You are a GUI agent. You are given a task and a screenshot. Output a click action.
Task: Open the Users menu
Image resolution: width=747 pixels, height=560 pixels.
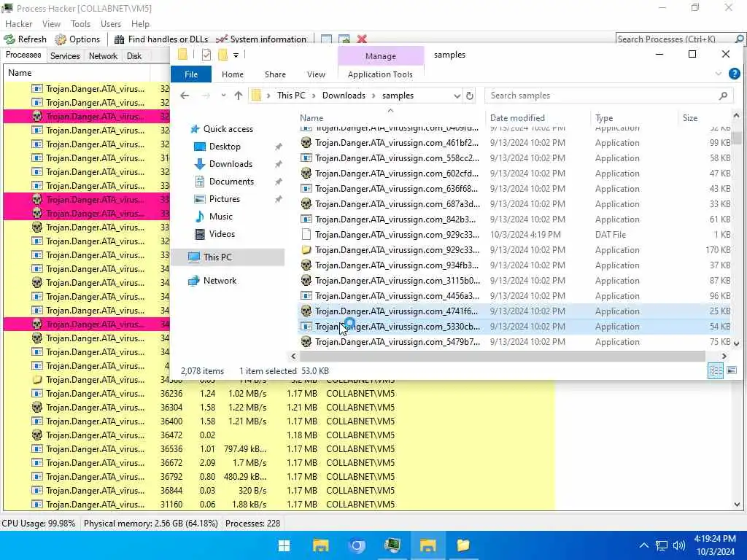pyautogui.click(x=111, y=24)
